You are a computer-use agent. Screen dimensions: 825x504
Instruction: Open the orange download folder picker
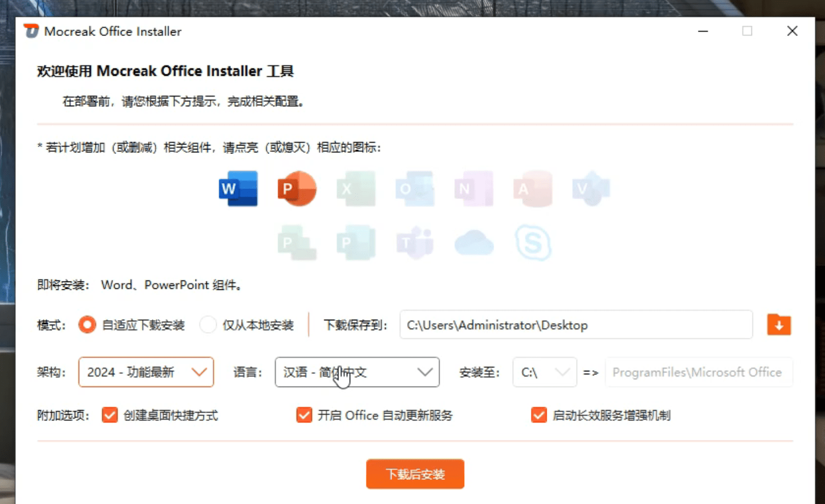pos(778,324)
